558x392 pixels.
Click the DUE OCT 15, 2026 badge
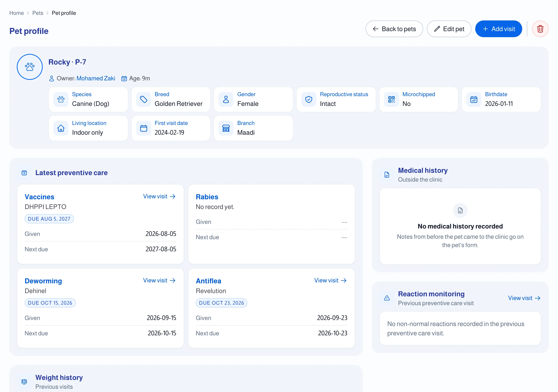pyautogui.click(x=50, y=303)
